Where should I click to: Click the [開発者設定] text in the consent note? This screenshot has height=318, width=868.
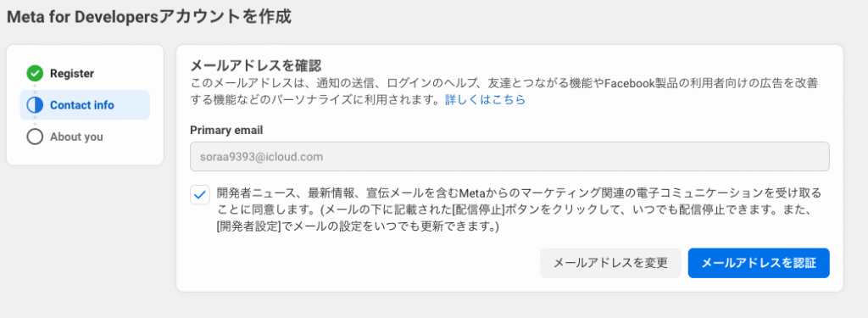click(247, 227)
